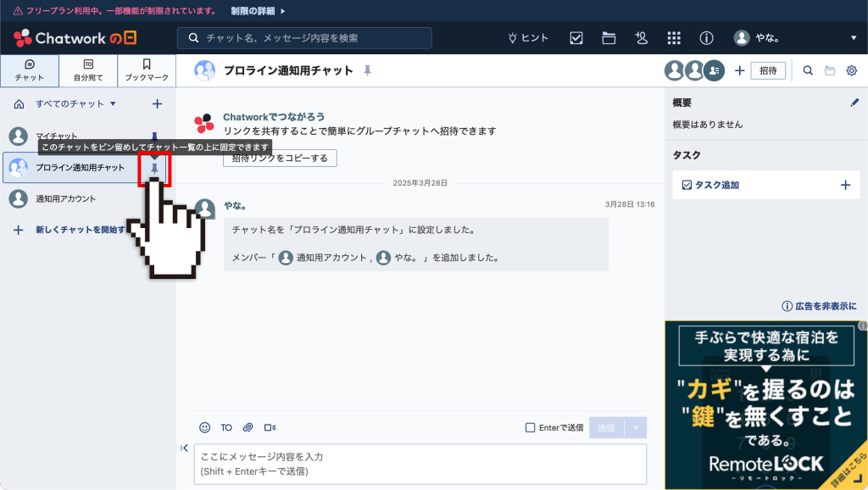Click the message input field
This screenshot has width=868, height=490.
pyautogui.click(x=419, y=463)
